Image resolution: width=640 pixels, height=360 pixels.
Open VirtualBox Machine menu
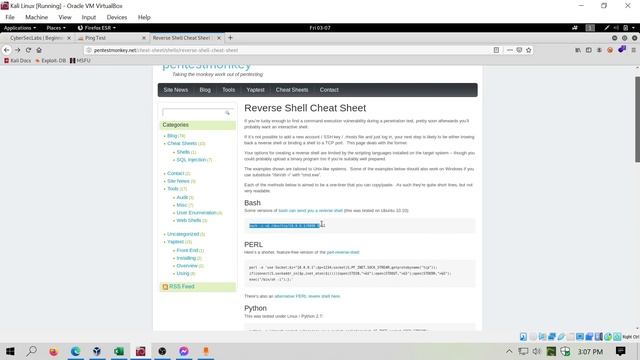tap(36, 17)
